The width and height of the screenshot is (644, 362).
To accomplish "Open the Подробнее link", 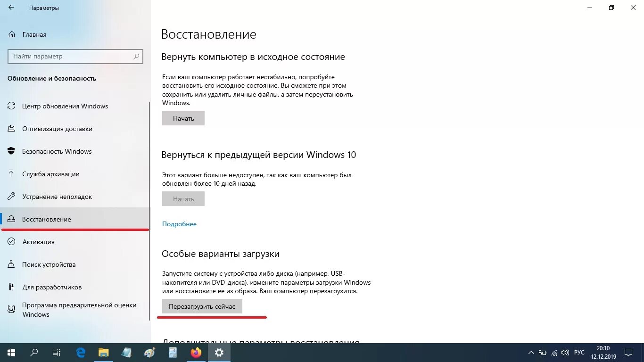I will (179, 224).
